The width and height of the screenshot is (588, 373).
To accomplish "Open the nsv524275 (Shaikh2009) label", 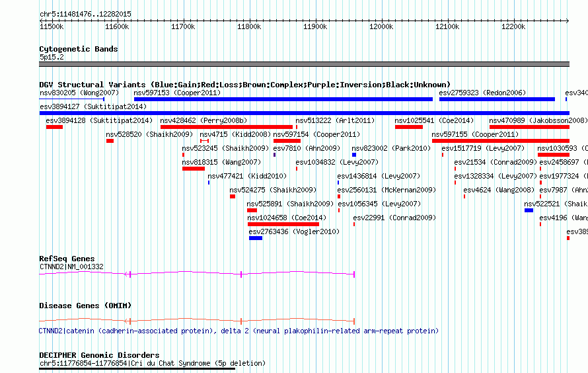I will point(273,190).
